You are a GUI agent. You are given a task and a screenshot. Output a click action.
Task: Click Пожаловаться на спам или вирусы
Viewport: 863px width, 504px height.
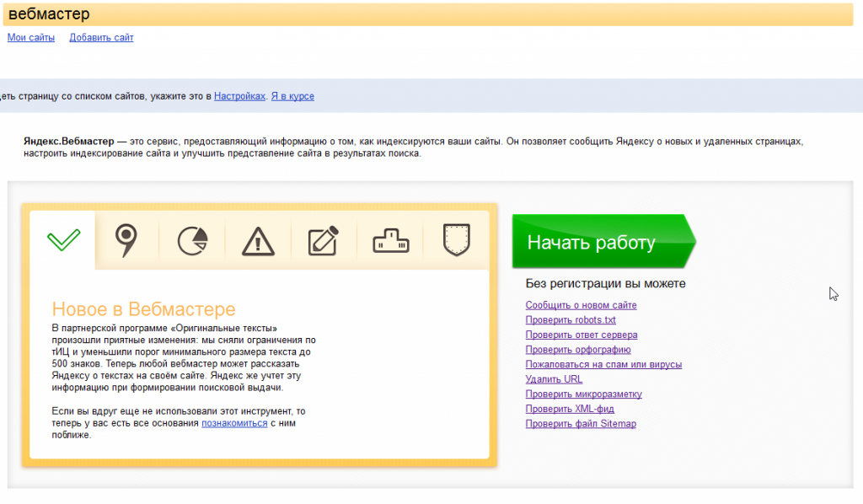(603, 364)
